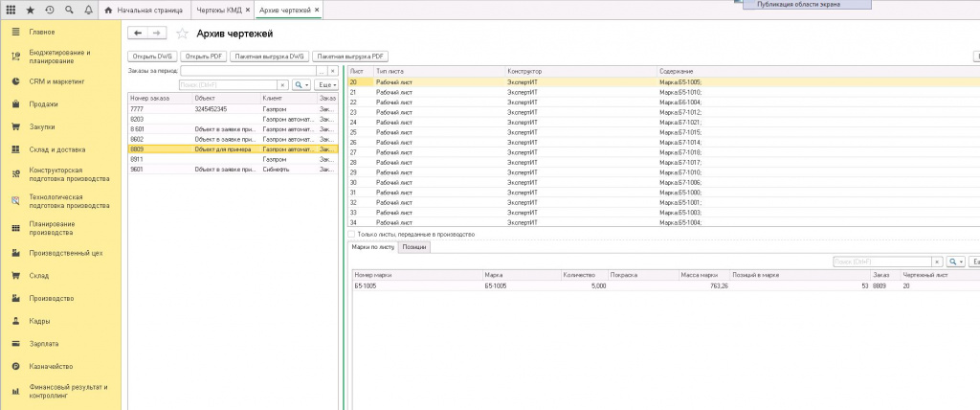980x410 pixels.
Task: Close the Архив чертежей tab
Action: point(317,11)
